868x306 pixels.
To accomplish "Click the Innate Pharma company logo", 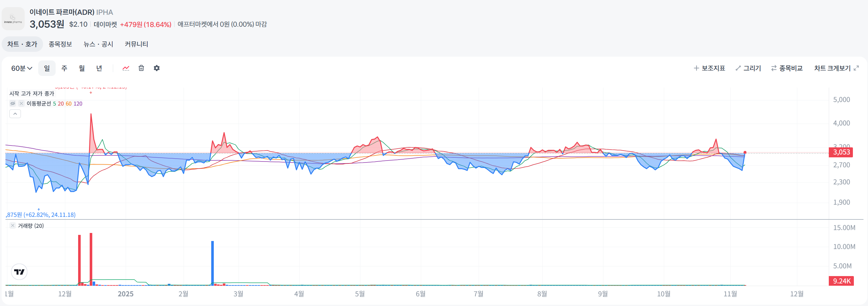I will coord(13,19).
